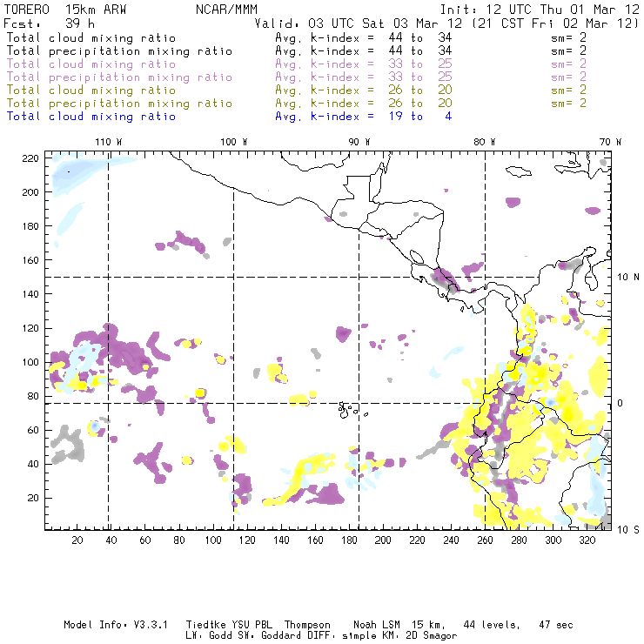
Task: Click the "220" tick label on left axis
Action: tap(30, 158)
